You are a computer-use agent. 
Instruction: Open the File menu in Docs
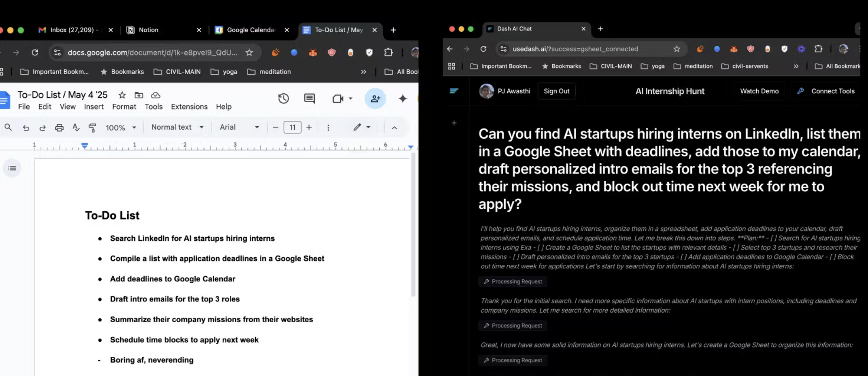[x=24, y=107]
